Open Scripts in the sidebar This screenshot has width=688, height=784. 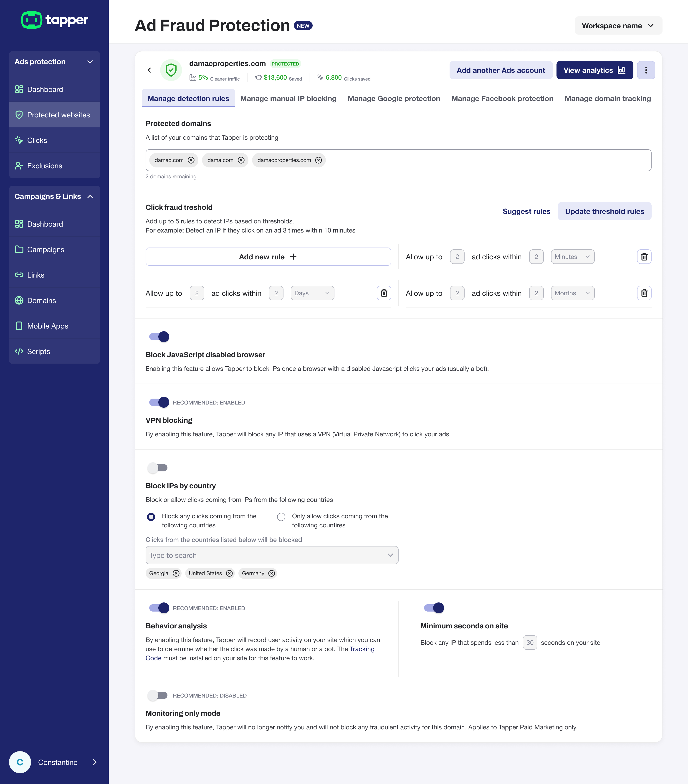38,351
